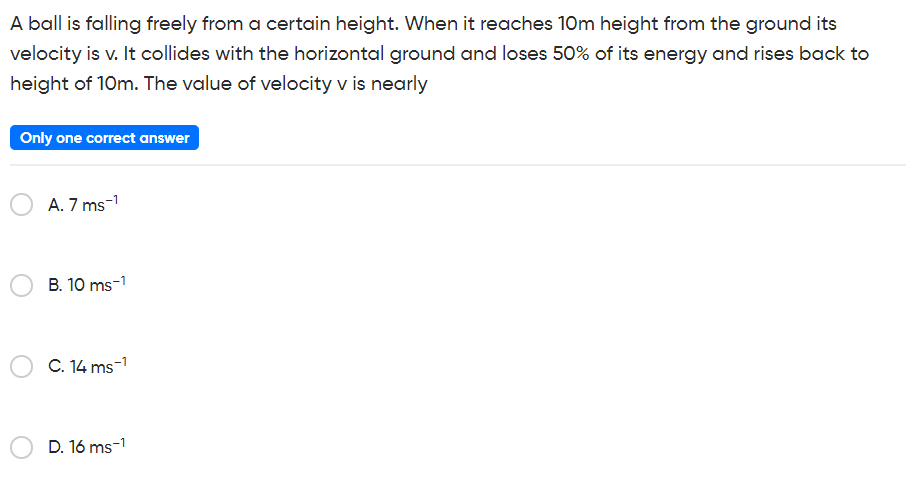Select the radio button for option C
The width and height of the screenshot is (924, 481).
point(22,366)
